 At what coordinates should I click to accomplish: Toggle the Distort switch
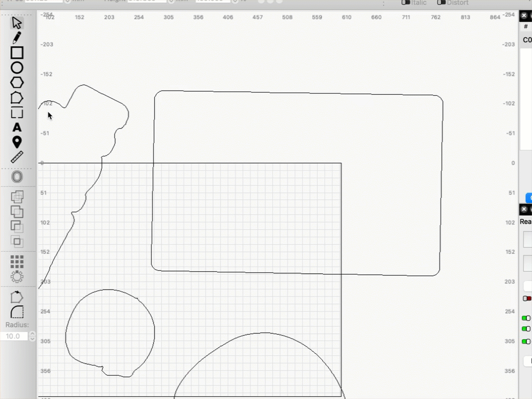(x=441, y=3)
